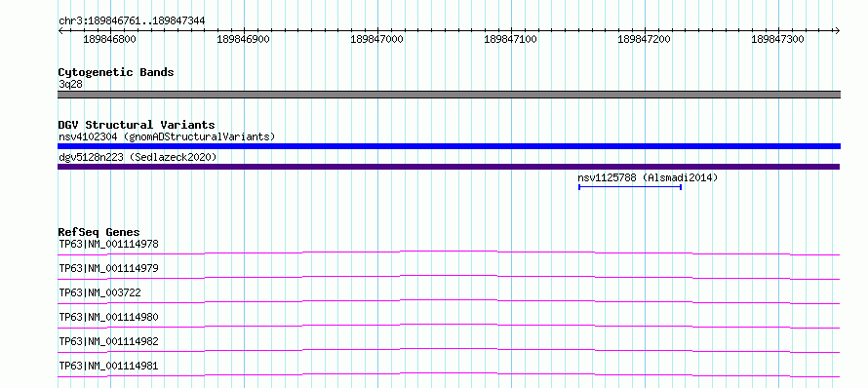868x388 pixels.
Task: Select the magenta line under NM_003722
Action: (x=449, y=301)
